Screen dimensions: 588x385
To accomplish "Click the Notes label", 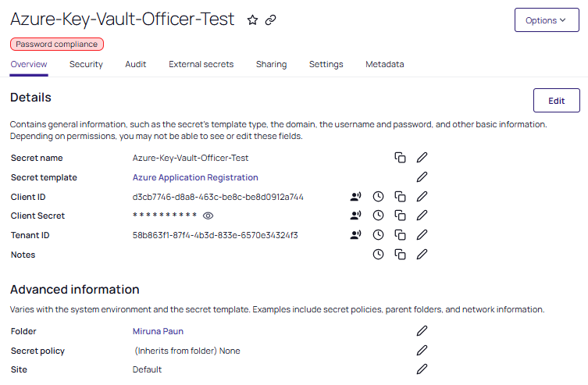I will coord(23,255).
